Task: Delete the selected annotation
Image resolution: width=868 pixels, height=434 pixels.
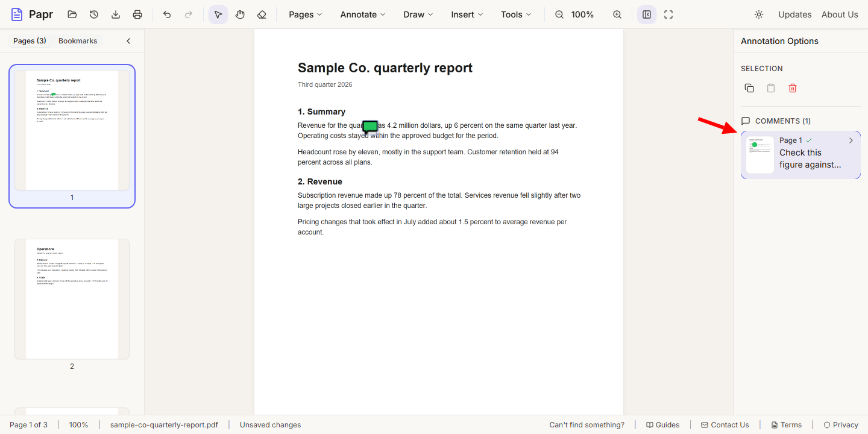Action: click(x=793, y=88)
